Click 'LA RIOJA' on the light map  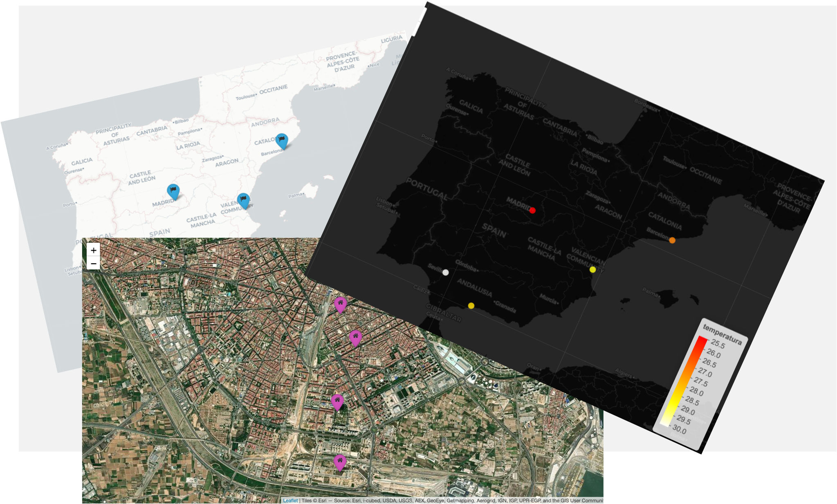pyautogui.click(x=188, y=146)
